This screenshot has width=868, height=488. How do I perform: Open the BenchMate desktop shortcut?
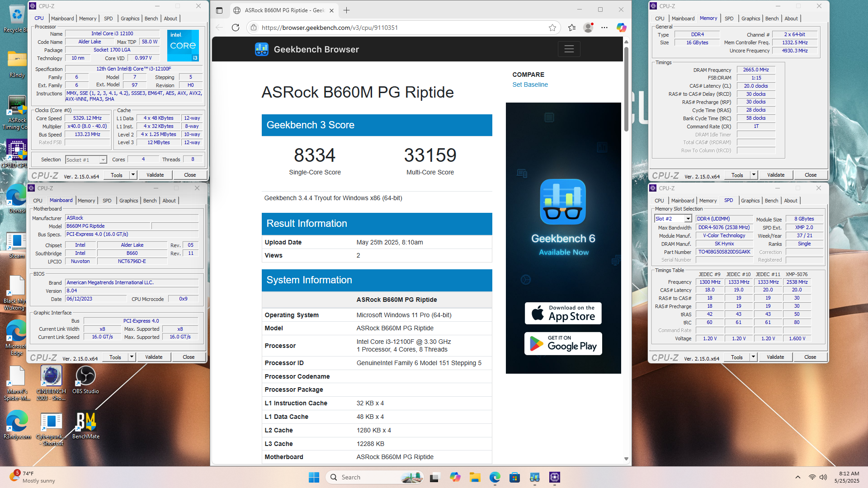(85, 426)
